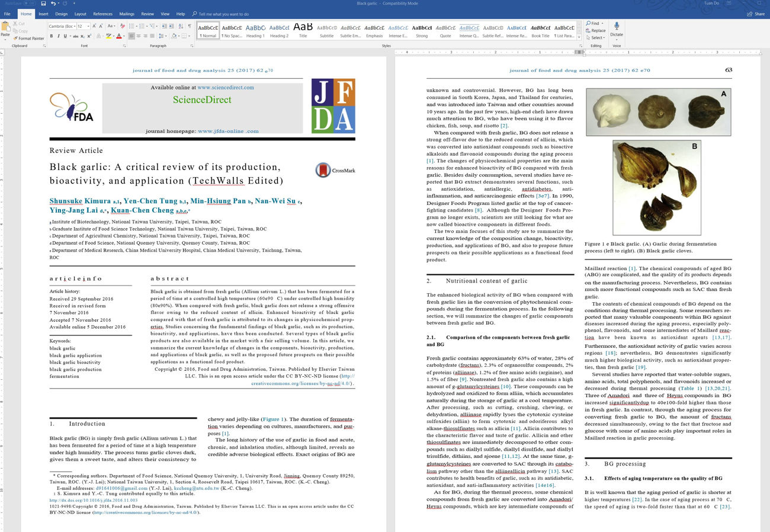Open the font color dropdown arrow
Image resolution: width=770 pixels, height=532 pixels.
[x=124, y=36]
